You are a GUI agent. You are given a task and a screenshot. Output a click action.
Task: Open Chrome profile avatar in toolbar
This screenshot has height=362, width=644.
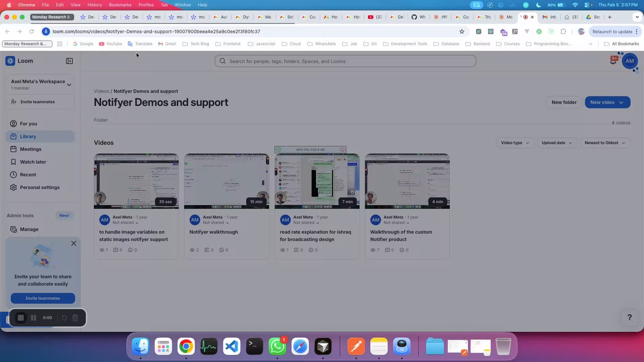pos(581,31)
